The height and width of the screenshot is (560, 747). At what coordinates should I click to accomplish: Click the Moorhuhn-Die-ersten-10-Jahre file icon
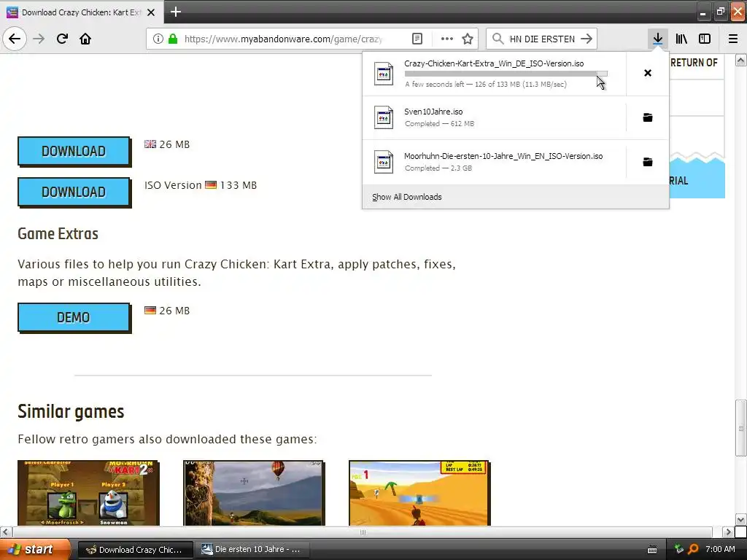tap(384, 162)
